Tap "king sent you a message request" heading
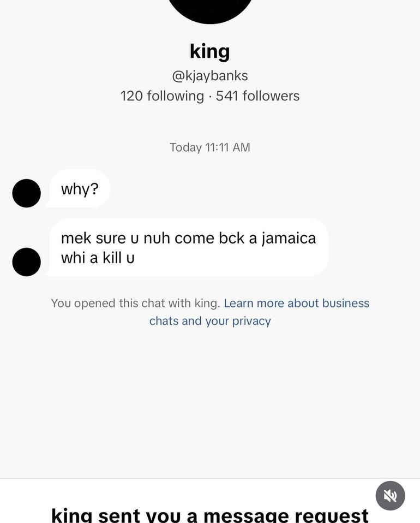The height and width of the screenshot is (523, 420). pos(210,514)
